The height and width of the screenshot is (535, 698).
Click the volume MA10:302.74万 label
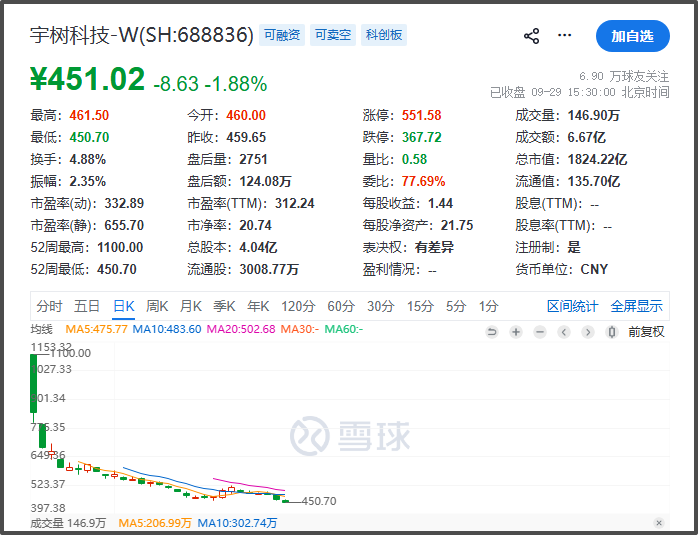point(237,523)
